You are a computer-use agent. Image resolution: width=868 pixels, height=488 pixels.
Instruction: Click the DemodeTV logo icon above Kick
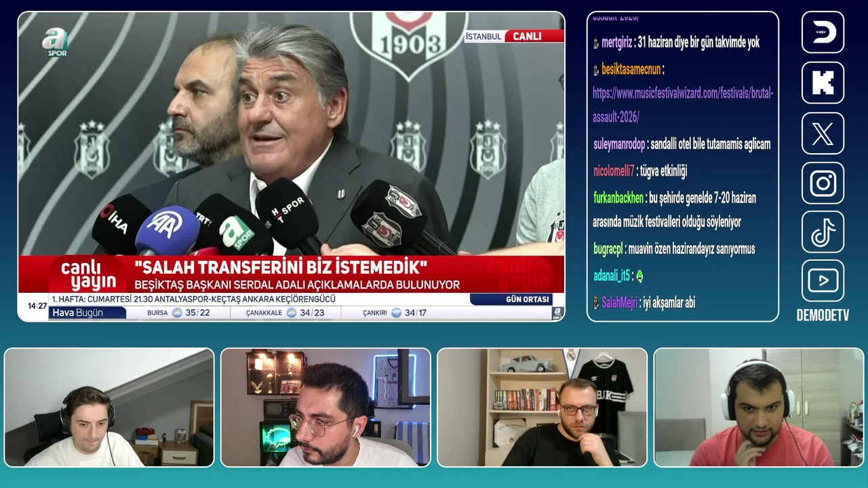(x=823, y=32)
